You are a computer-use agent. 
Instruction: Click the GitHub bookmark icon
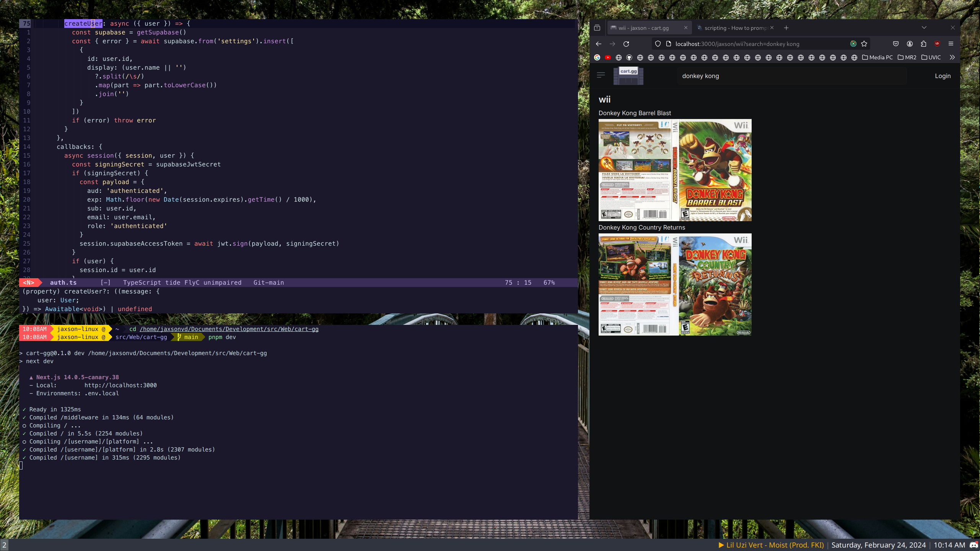point(629,57)
